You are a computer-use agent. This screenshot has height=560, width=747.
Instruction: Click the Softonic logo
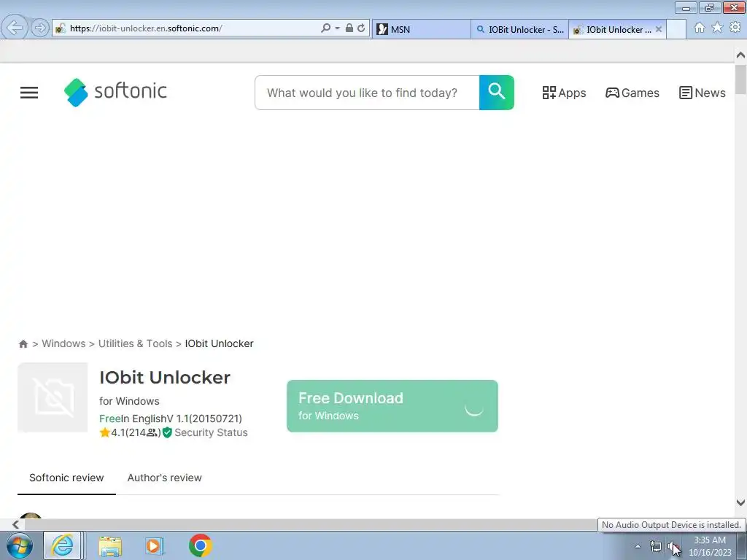pyautogui.click(x=115, y=92)
